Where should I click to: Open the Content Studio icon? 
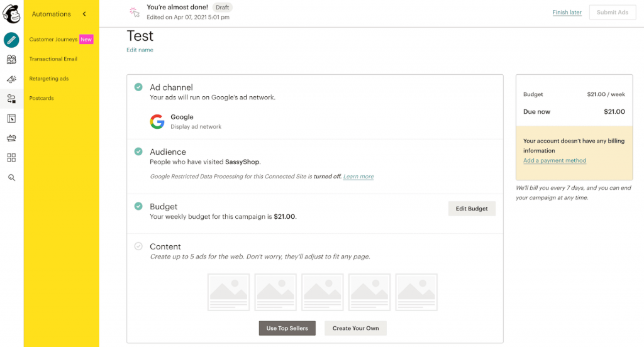point(11,138)
